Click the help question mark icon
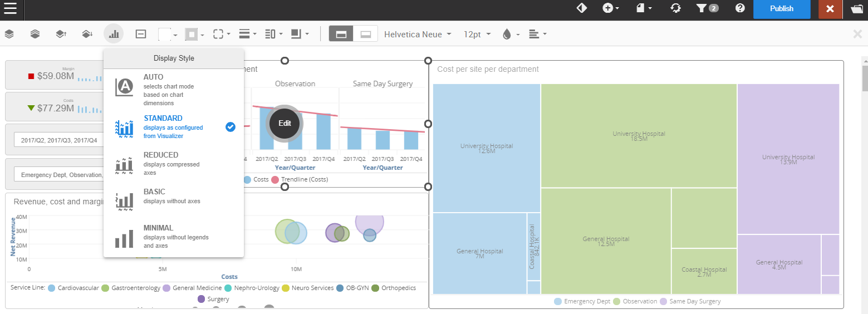Screen dimensions: 868x314 (740, 8)
